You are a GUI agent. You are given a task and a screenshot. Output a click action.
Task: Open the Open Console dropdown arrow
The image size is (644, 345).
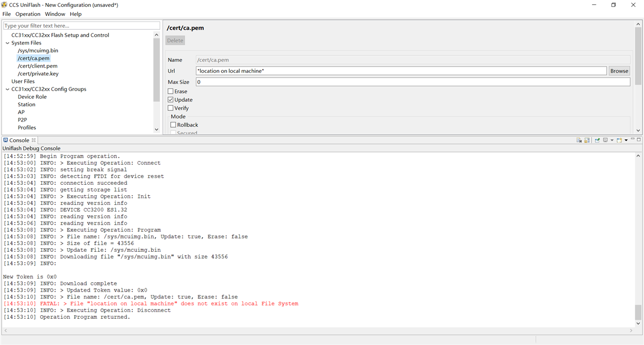point(626,140)
